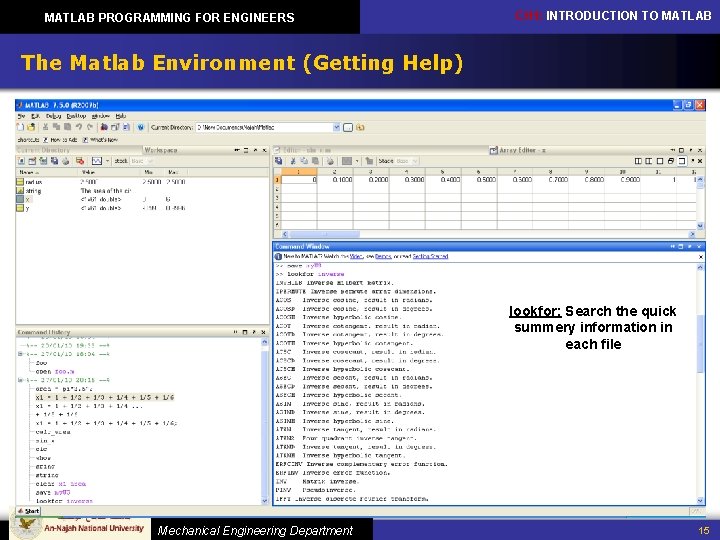Collapse the 27/01/10 18:54 history group

click(20, 353)
